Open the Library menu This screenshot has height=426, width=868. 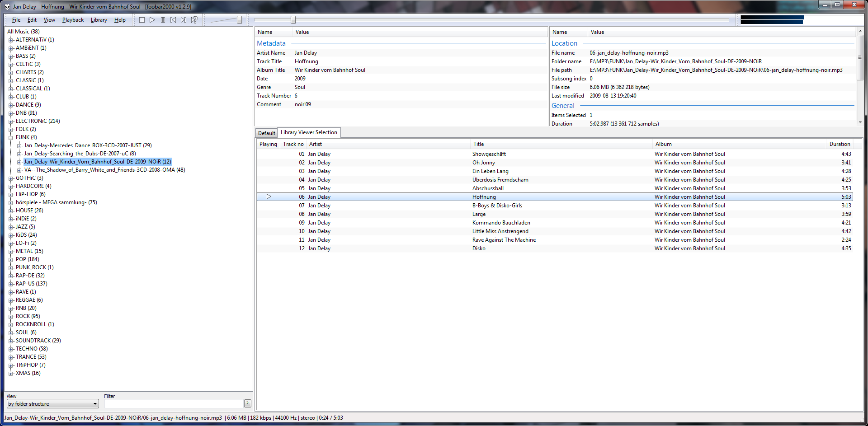99,20
